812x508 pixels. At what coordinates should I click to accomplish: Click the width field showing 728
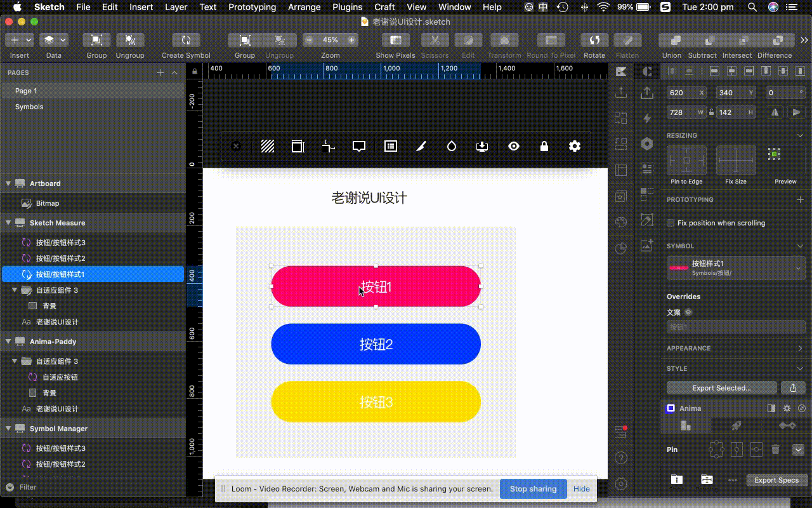[x=687, y=112]
